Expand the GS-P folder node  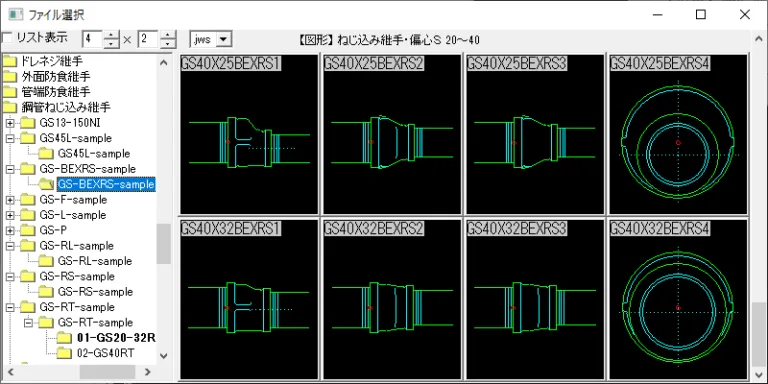(10, 230)
